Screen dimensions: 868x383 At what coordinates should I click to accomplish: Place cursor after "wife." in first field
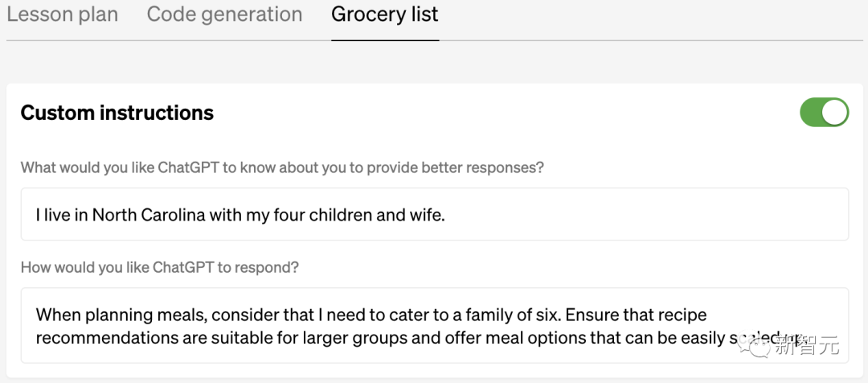(x=445, y=215)
